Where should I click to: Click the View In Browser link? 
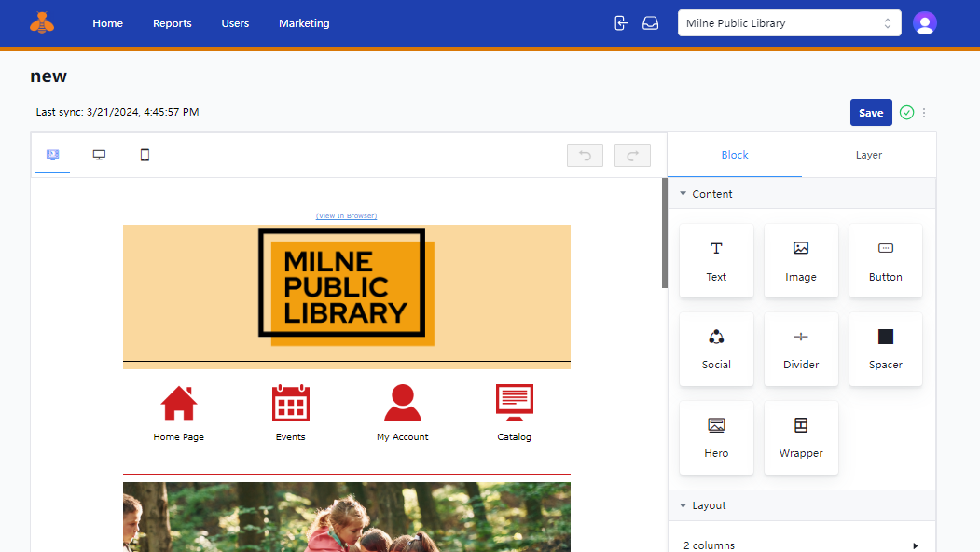coord(346,215)
